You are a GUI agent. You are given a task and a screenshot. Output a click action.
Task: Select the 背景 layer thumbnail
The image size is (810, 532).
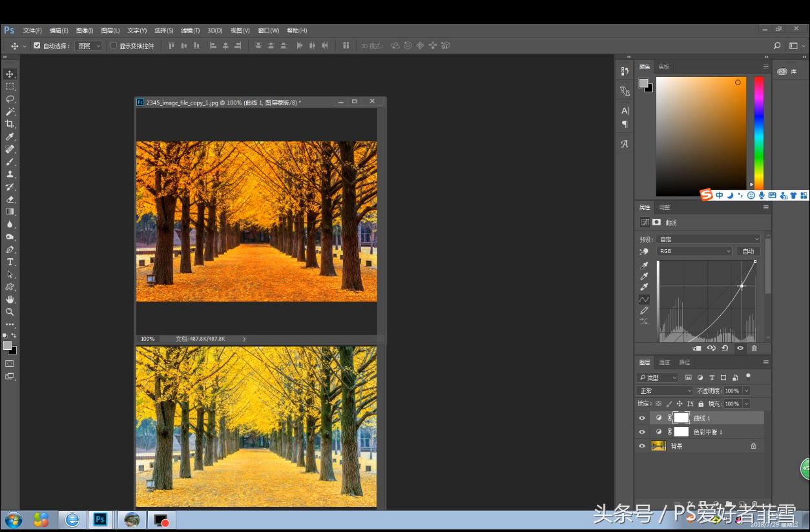[x=658, y=446]
